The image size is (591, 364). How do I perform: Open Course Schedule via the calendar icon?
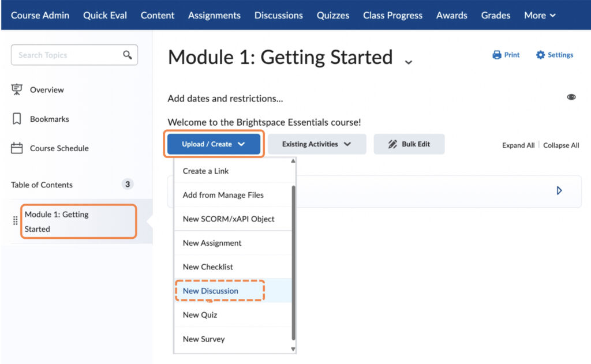pyautogui.click(x=16, y=148)
